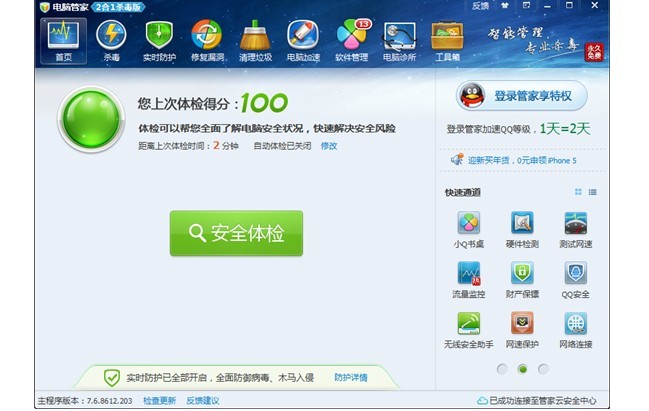Screen dimensions: 649x411
Task: Click the 电脑管家 shield logo
Action: 45,7
